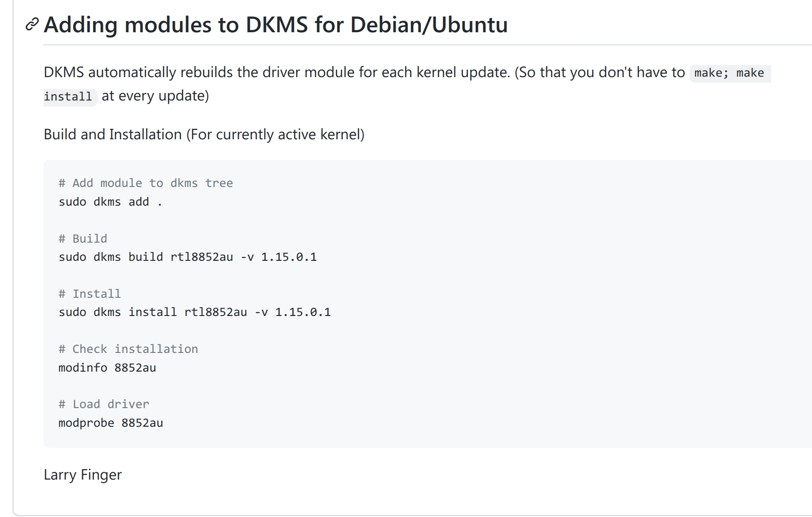Click the anchor link icon beside the heading

(x=32, y=24)
